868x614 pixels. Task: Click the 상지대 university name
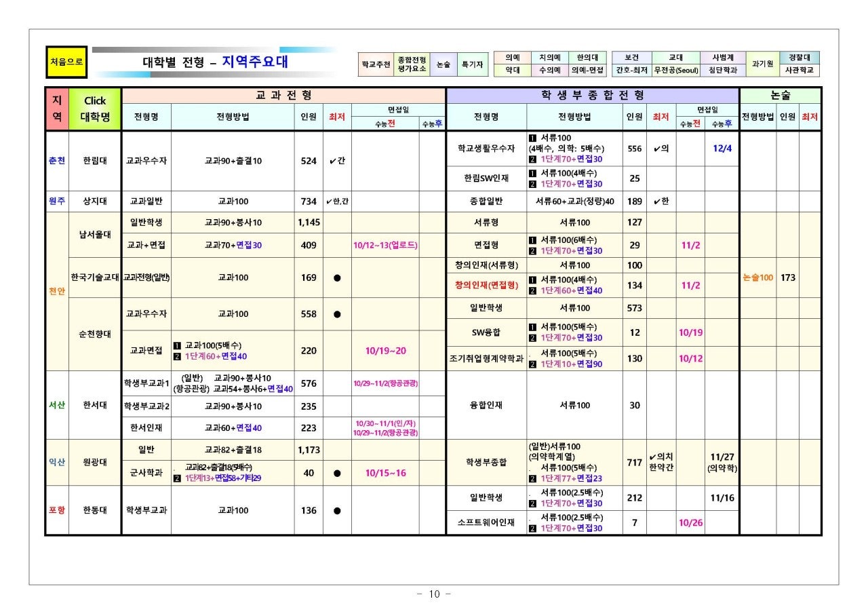click(x=95, y=202)
